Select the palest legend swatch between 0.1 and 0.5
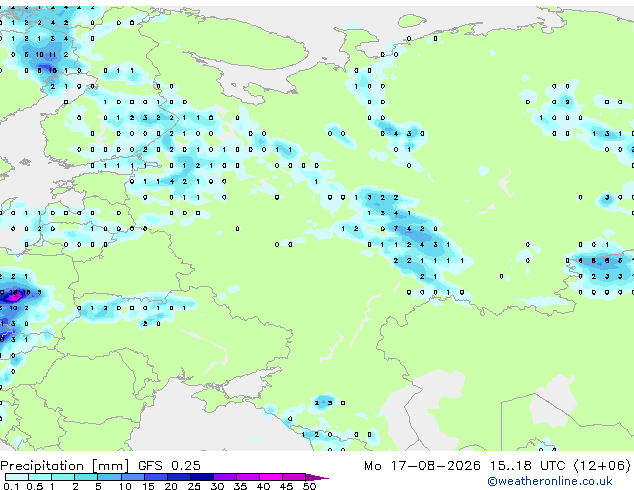 click(17, 477)
